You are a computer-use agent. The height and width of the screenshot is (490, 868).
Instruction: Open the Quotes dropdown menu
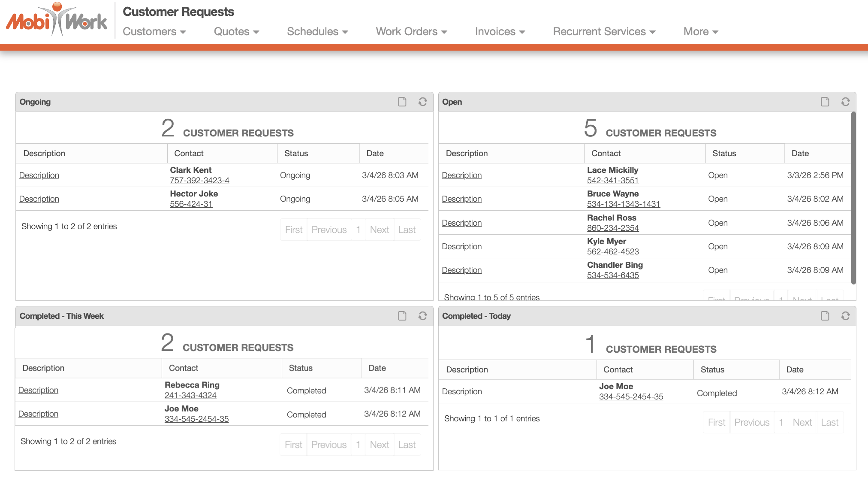click(236, 32)
